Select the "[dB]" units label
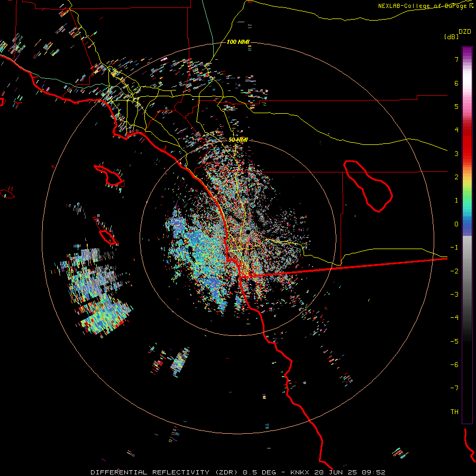476x476 pixels. coord(451,36)
